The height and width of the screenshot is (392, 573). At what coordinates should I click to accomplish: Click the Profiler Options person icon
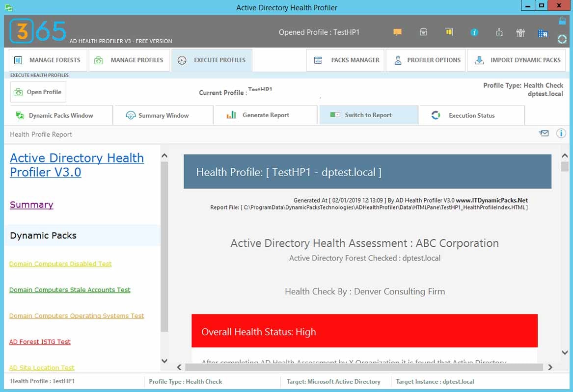click(x=398, y=60)
